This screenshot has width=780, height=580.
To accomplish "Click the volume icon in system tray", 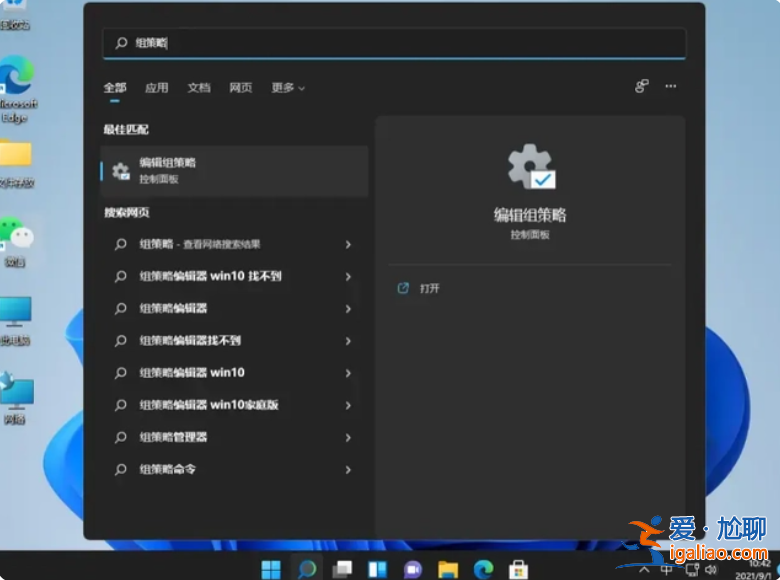I will coord(711,570).
